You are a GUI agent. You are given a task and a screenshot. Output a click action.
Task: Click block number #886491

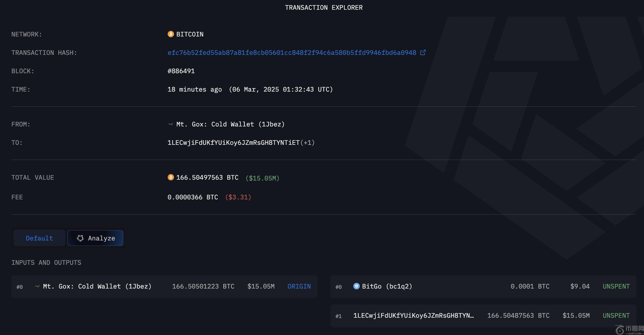coord(181,71)
